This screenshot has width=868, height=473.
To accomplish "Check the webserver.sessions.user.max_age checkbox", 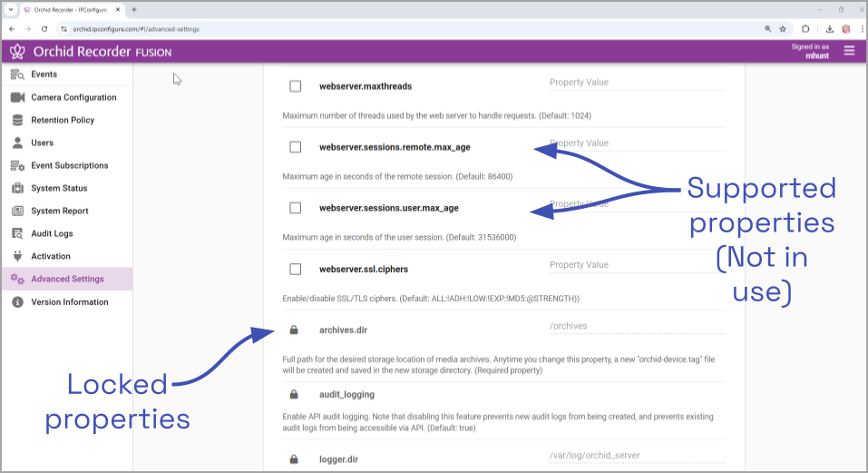I will coord(296,208).
